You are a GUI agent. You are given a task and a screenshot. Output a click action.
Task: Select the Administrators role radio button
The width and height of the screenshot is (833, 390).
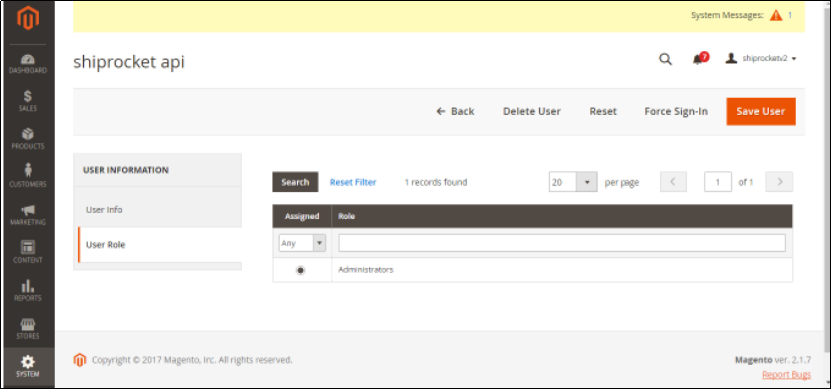click(301, 270)
